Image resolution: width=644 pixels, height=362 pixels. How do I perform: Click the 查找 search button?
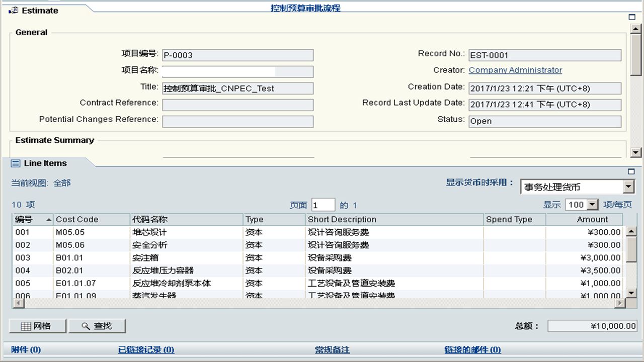point(97,326)
